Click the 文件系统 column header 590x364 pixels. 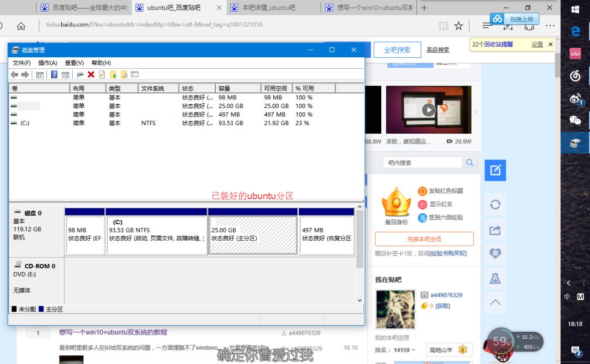(x=158, y=88)
